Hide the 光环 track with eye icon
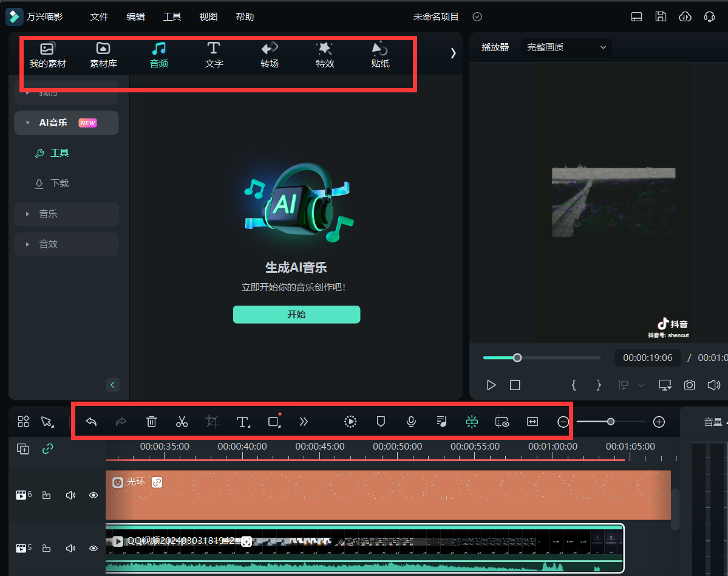The height and width of the screenshot is (576, 728). coord(94,495)
